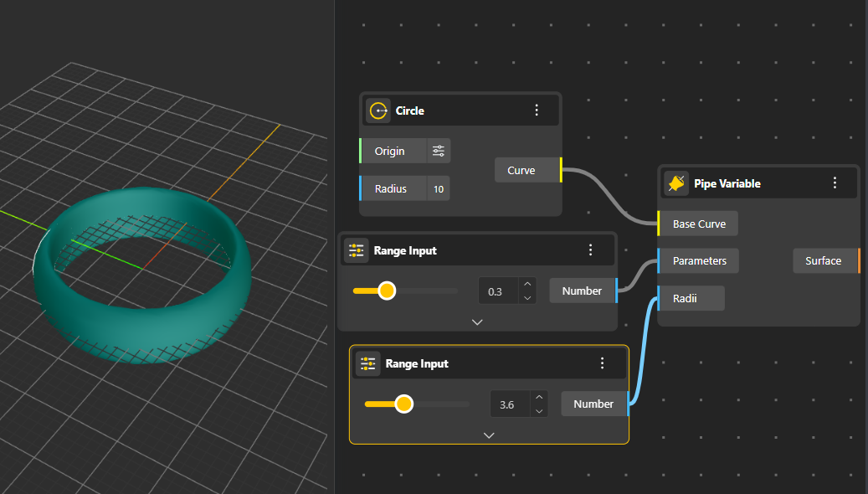Increment the 0.3 value stepper up
This screenshot has height=494, width=868.
[527, 284]
